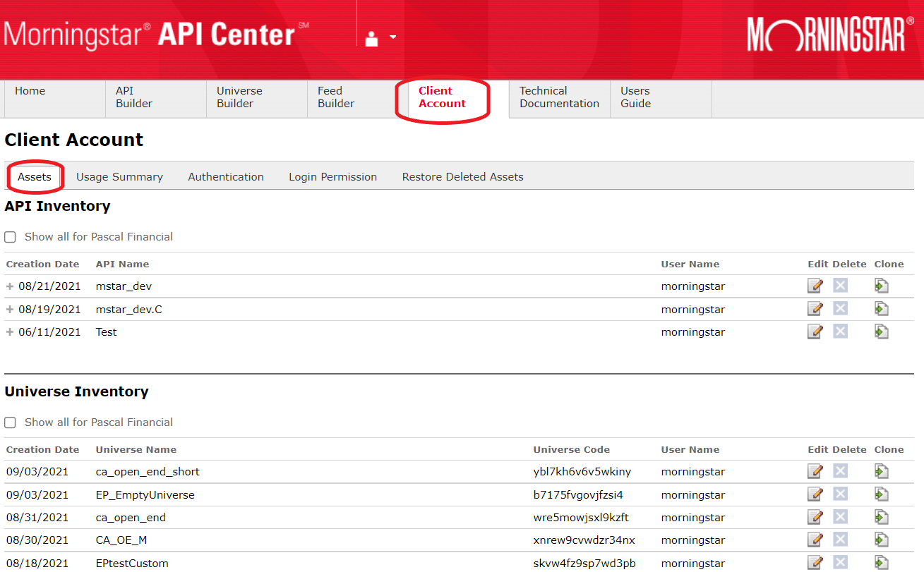
Task: Open the Universe Builder tab
Action: pyautogui.click(x=257, y=97)
